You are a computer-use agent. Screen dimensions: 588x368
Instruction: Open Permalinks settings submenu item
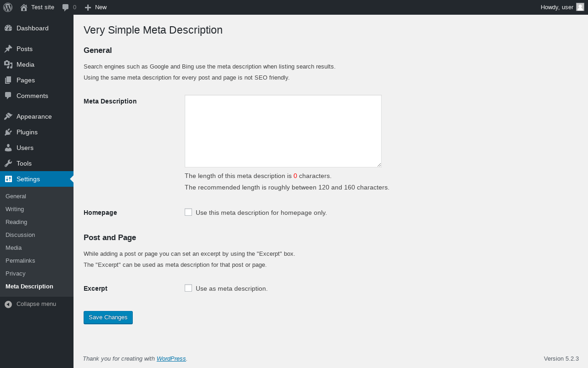[20, 260]
